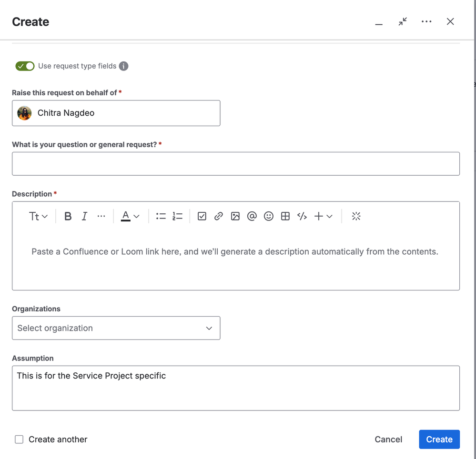Insert a code snippet block

[x=302, y=216]
